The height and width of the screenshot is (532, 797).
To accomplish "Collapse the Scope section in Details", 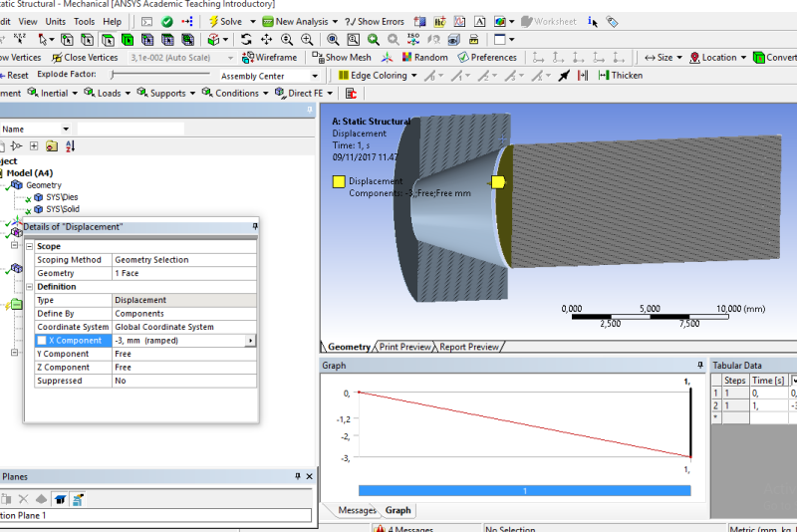I will tap(30, 246).
